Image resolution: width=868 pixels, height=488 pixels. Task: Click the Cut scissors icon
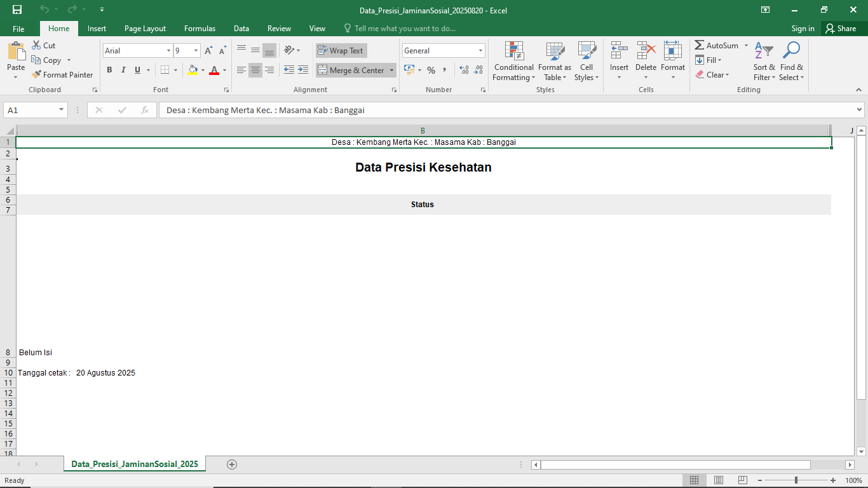(37, 45)
